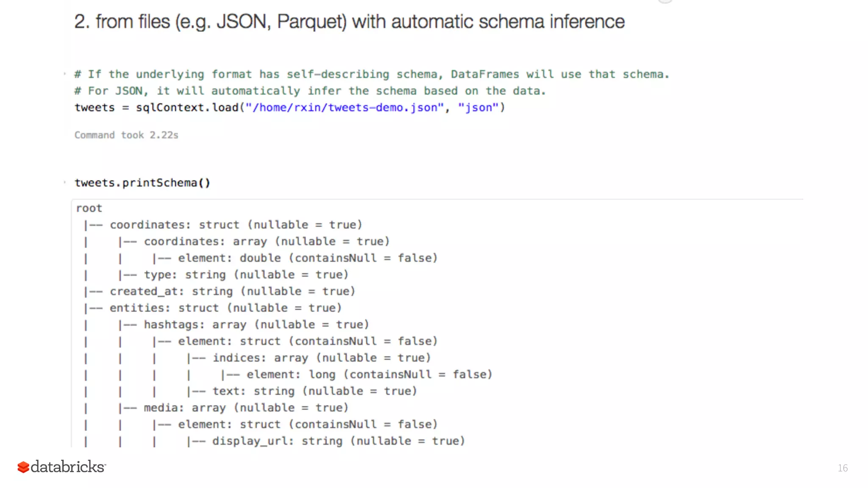Click the slide title about schema inference
The width and height of the screenshot is (868, 488).
349,22
